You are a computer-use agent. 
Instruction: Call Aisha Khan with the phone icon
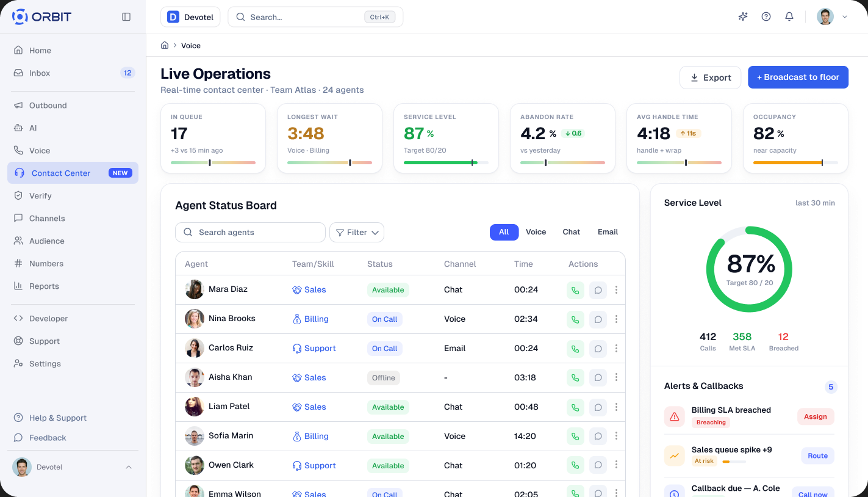(x=575, y=378)
